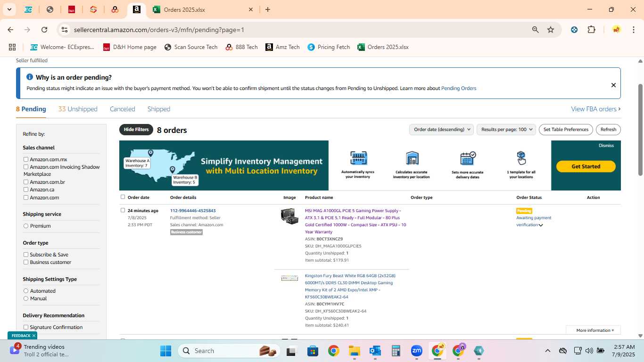This screenshot has height=362, width=644.
Task: Open Orders 2025.xlsx bookmark in bookmarks bar
Action: (x=383, y=47)
